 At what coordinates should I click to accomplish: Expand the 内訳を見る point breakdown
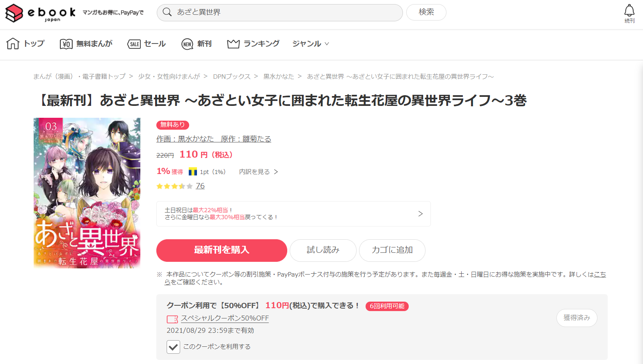(x=259, y=172)
